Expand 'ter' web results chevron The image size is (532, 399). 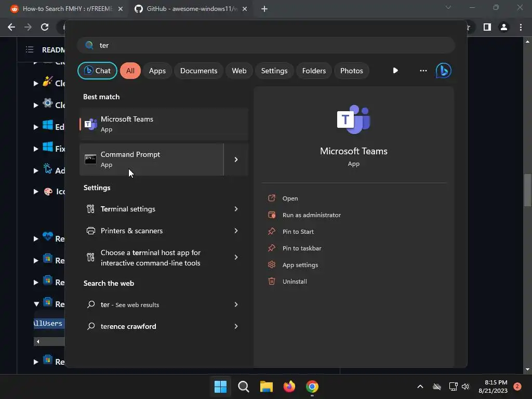click(236, 304)
